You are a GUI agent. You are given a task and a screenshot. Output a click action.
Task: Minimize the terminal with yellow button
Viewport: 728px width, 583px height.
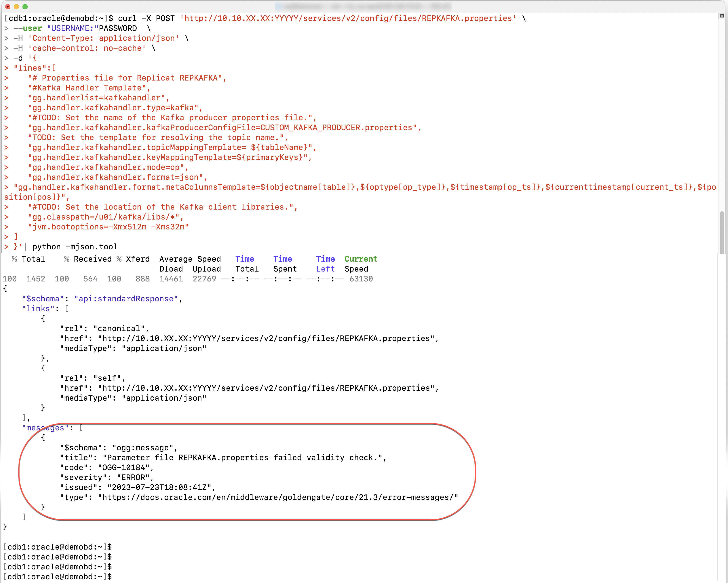(16, 7)
